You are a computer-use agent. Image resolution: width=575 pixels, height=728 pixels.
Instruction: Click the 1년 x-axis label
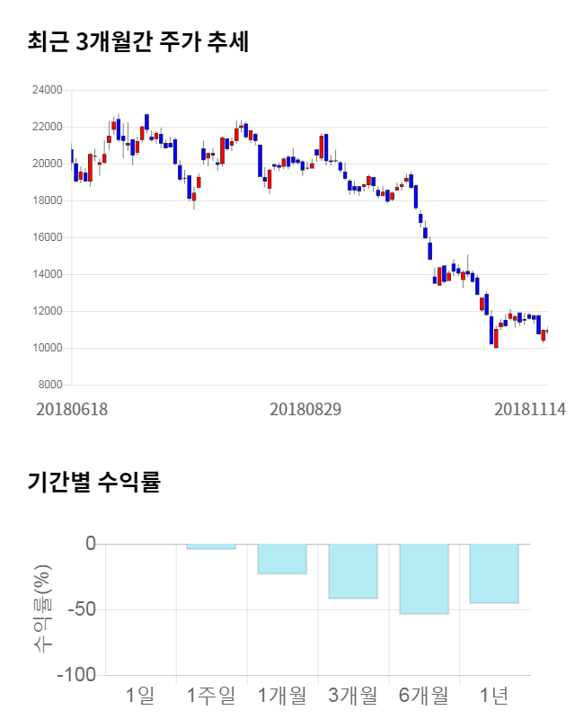pyautogui.click(x=494, y=695)
